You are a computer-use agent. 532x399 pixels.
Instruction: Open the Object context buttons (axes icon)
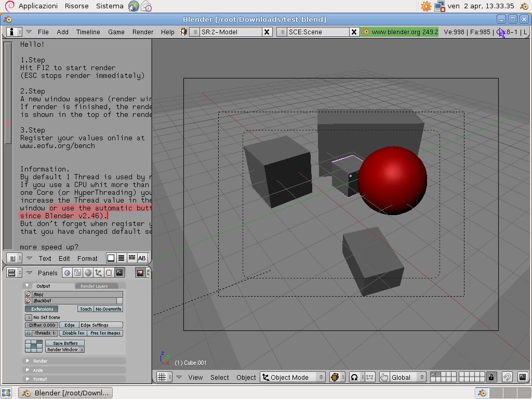click(98, 273)
